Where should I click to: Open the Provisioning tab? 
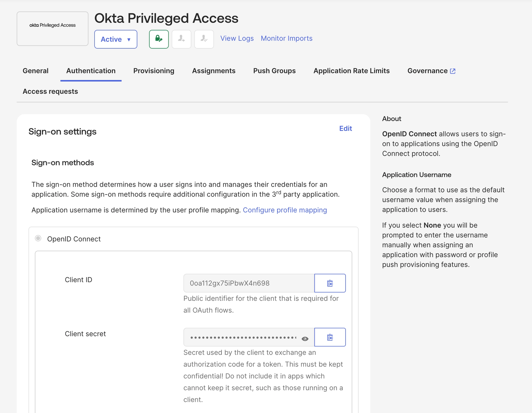click(154, 71)
